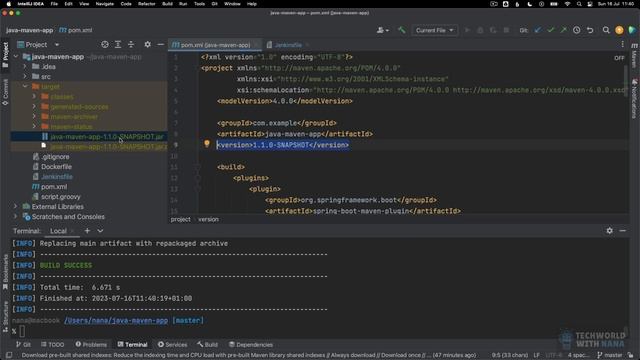Open Search Everywhere magnifier icon
The width and height of the screenshot is (640, 360).
(606, 30)
